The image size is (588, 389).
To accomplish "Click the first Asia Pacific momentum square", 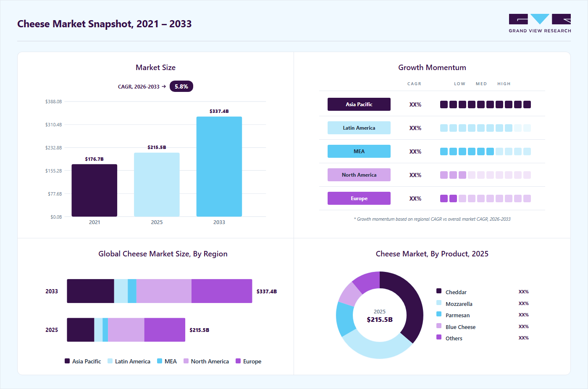I will tap(444, 104).
